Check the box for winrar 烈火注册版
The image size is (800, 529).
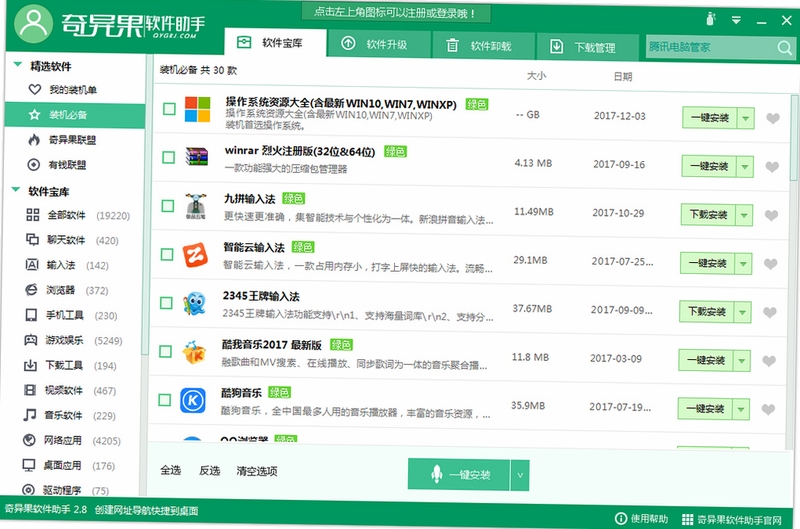[168, 157]
